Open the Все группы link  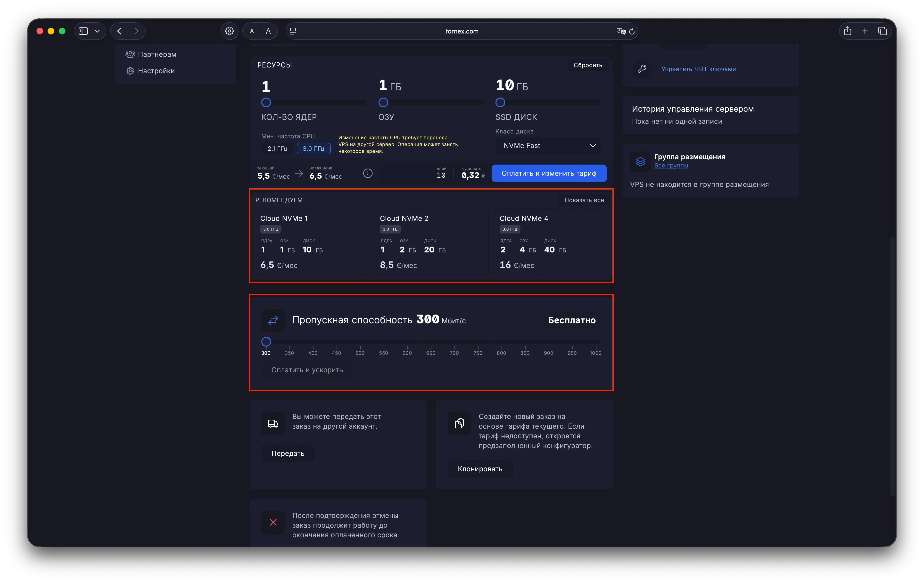pyautogui.click(x=671, y=166)
